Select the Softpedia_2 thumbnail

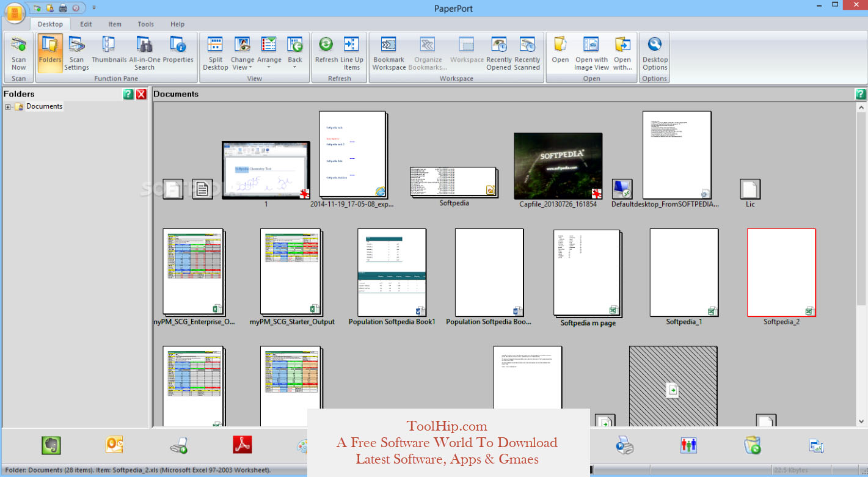[x=781, y=272]
